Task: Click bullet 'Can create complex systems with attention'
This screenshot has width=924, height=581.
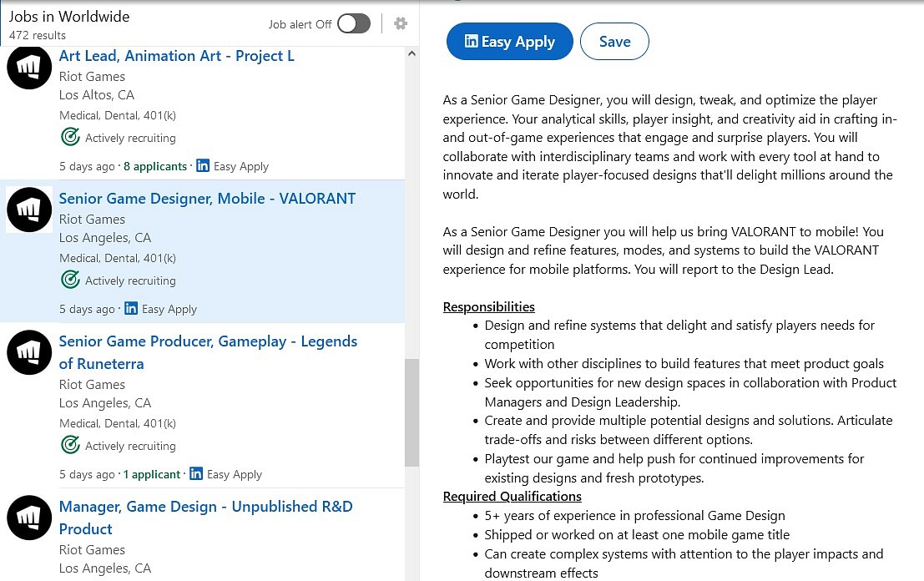Action: coord(684,563)
